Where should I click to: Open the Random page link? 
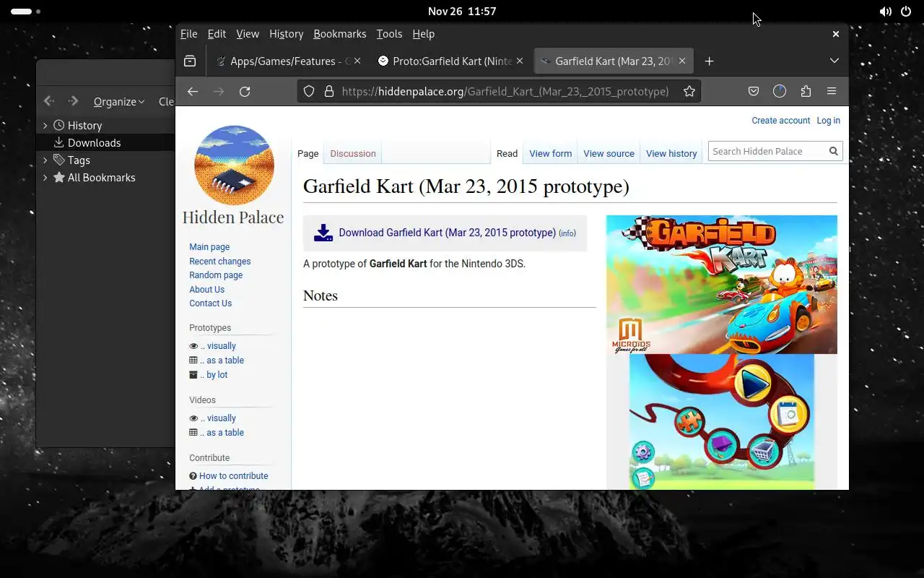pyautogui.click(x=216, y=275)
